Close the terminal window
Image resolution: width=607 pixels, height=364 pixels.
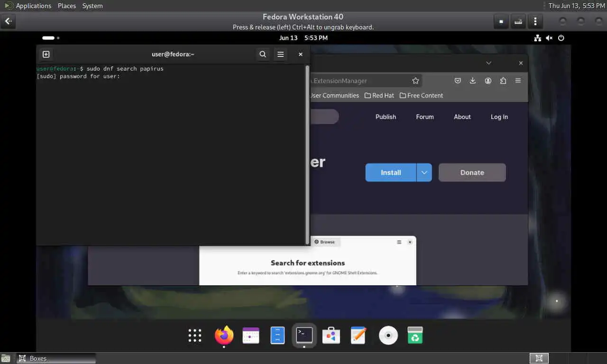pos(300,54)
